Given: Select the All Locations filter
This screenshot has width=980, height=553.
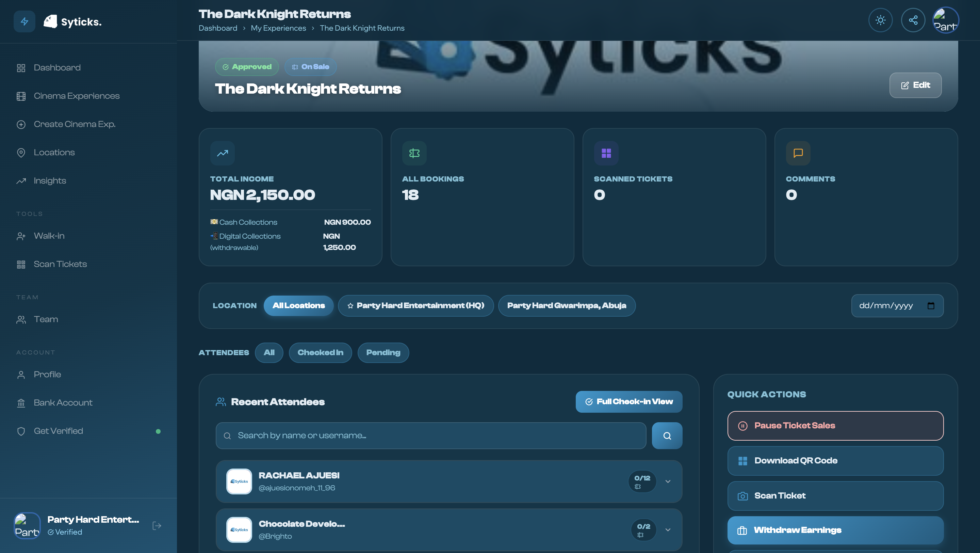Looking at the screenshot, I should tap(299, 306).
